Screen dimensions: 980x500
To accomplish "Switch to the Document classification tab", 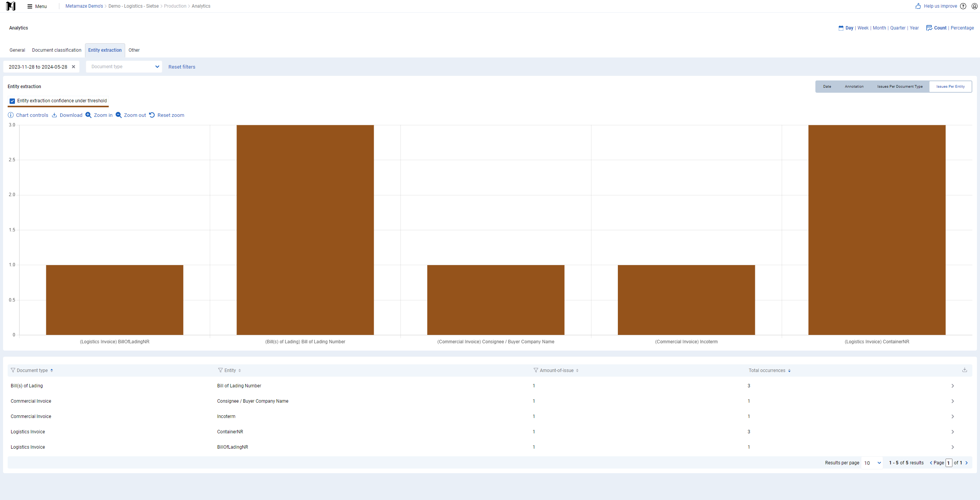I will click(57, 50).
